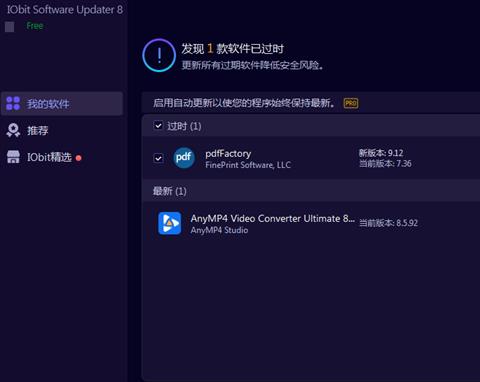480x382 pixels.
Task: Click the AnyMP4 Video Converter app icon
Action: click(x=170, y=223)
